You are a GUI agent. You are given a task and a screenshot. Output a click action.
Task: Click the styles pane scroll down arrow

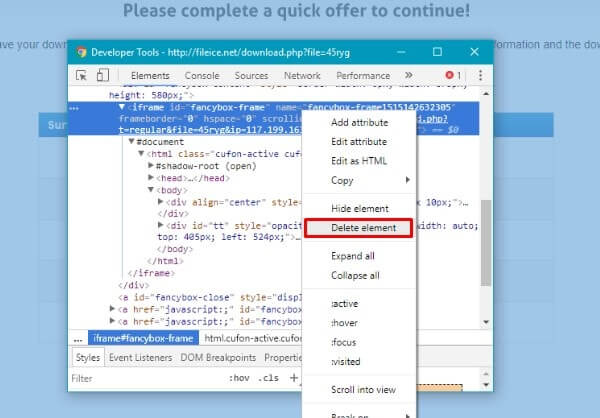point(486,385)
